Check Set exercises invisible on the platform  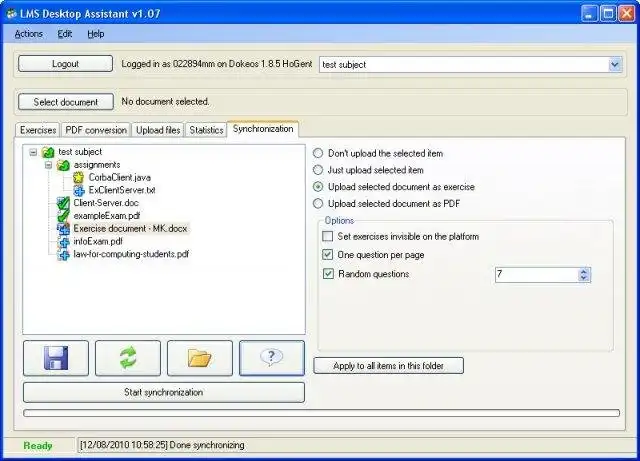point(328,236)
